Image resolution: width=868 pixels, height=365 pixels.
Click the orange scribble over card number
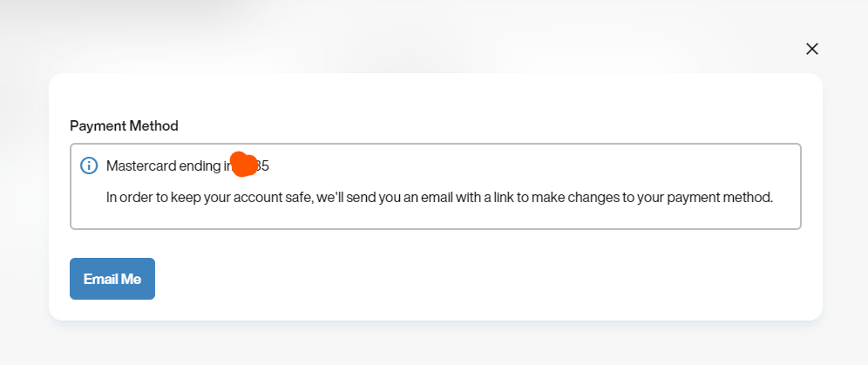coord(243,164)
